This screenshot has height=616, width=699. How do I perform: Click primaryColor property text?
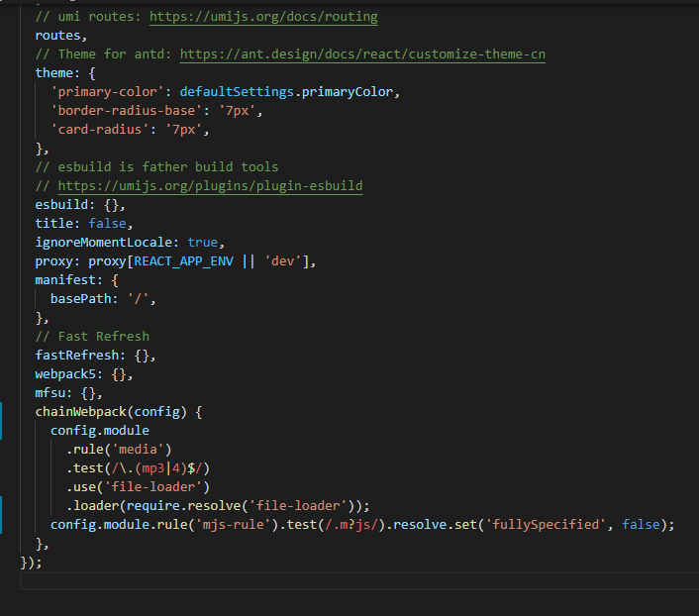[x=347, y=92]
